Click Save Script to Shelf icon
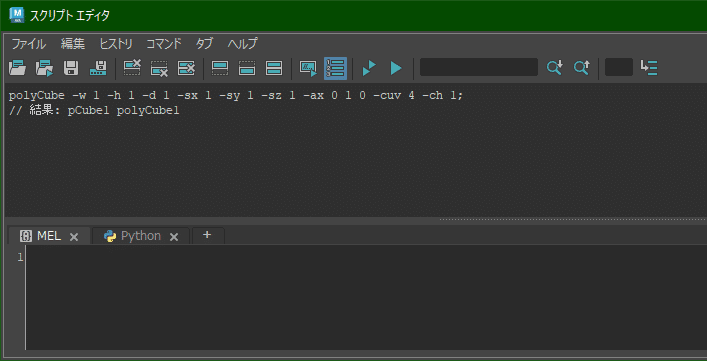 98,68
